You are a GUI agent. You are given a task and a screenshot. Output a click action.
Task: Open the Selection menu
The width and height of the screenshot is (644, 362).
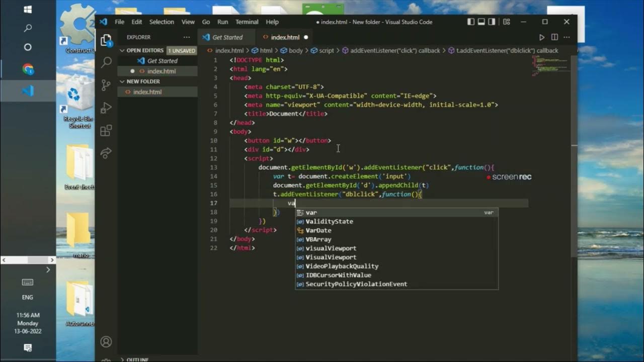click(162, 22)
